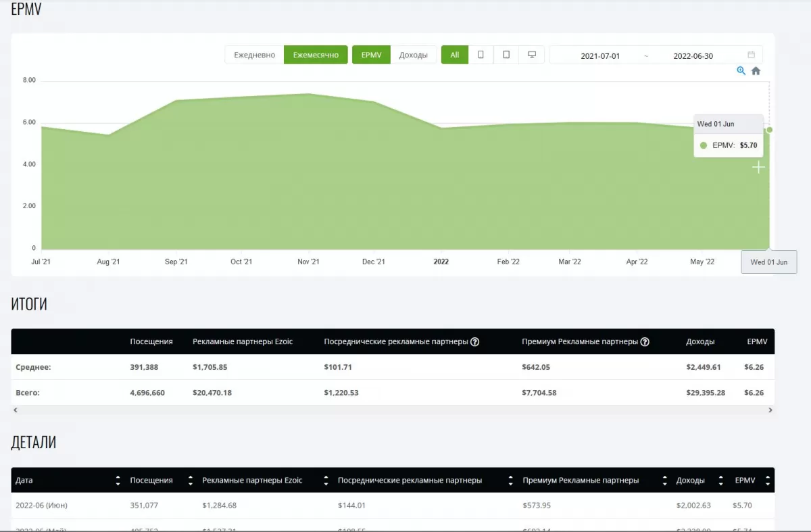Click the $573.95 premium partners cell
This screenshot has height=532, width=811.
[537, 506]
